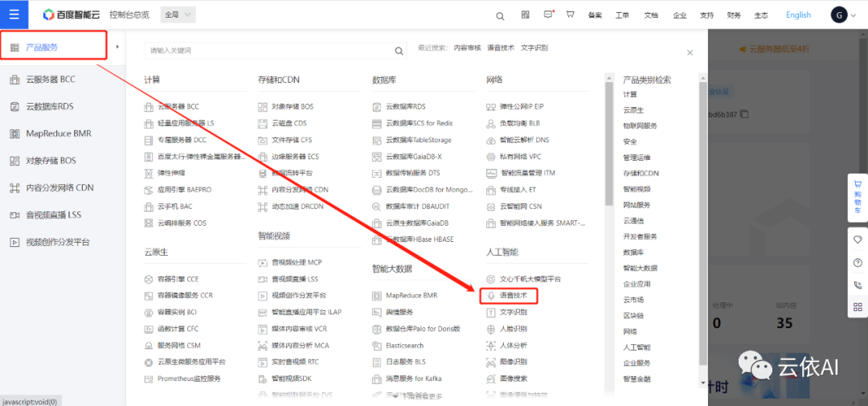Select recent search 内容审核

point(467,47)
